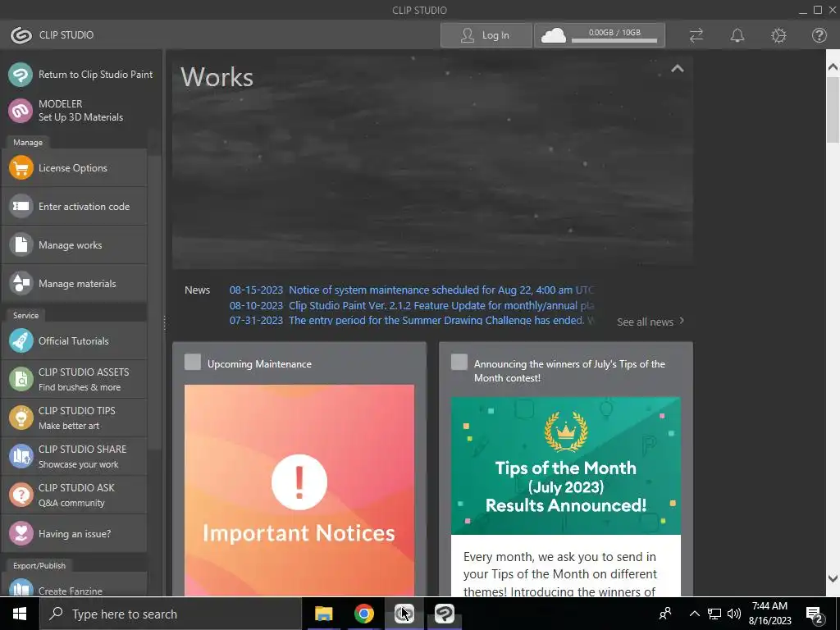This screenshot has width=840, height=630.
Task: Open File Explorer from taskbar
Action: pyautogui.click(x=323, y=614)
